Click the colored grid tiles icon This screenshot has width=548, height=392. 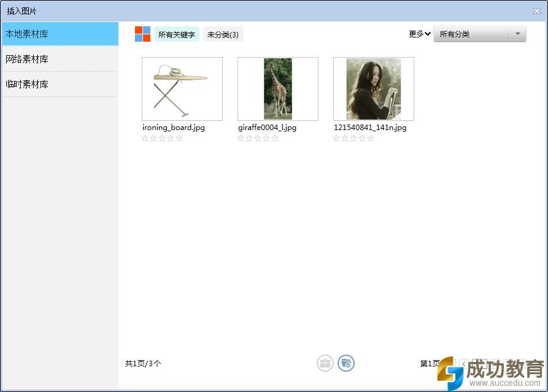point(142,34)
